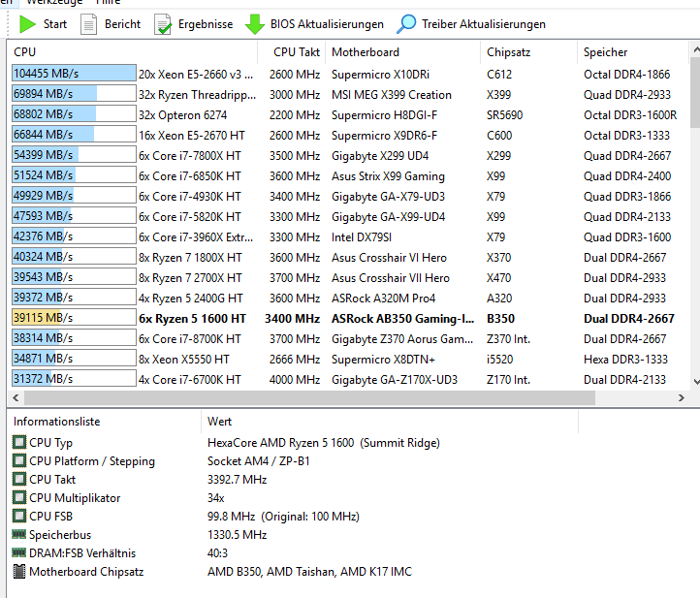
Task: Click the Asus Crosshair VII Hero cell
Action: (x=390, y=278)
